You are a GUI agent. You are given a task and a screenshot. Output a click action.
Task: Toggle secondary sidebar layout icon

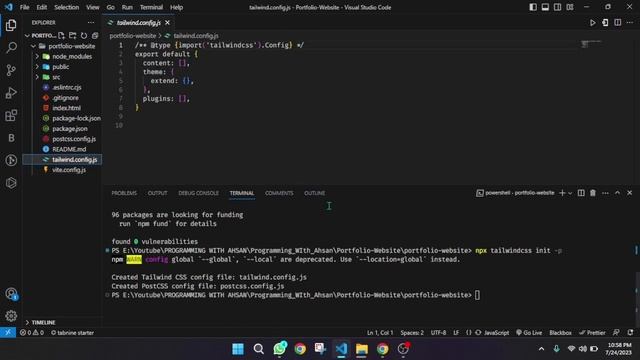(x=558, y=7)
